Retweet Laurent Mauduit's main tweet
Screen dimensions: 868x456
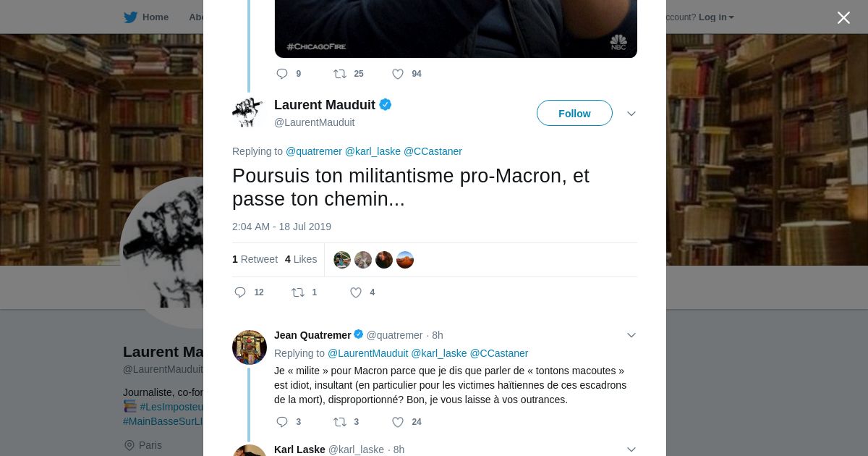[298, 292]
